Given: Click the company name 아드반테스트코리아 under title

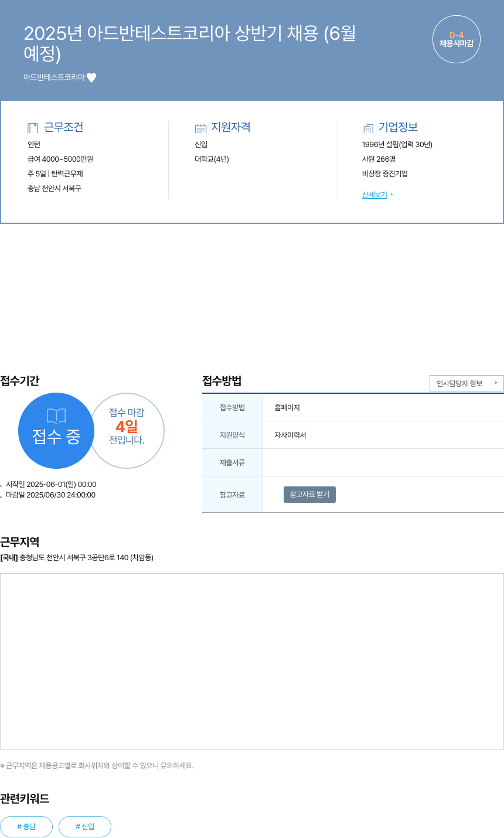Looking at the screenshot, I should coord(54,77).
